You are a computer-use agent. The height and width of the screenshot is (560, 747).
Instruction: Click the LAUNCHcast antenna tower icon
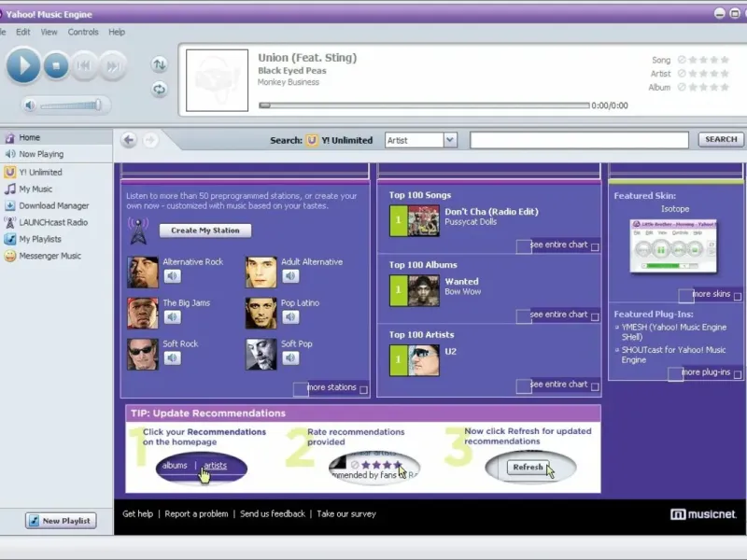tap(138, 231)
